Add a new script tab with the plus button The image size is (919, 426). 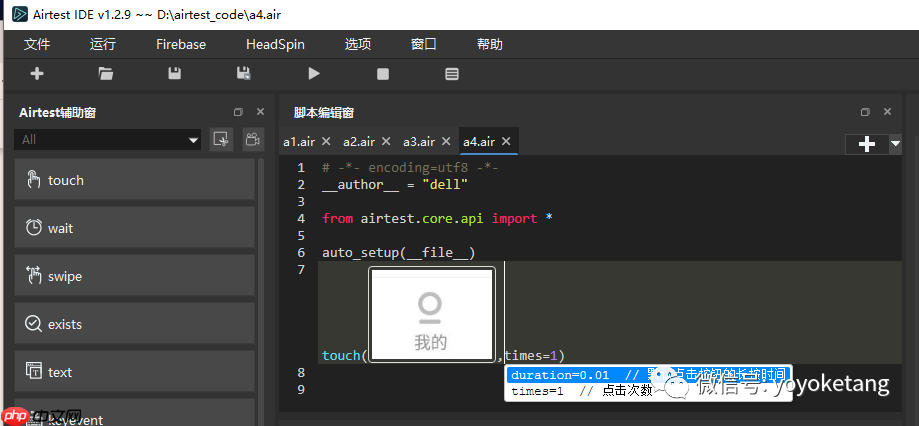pos(867,144)
